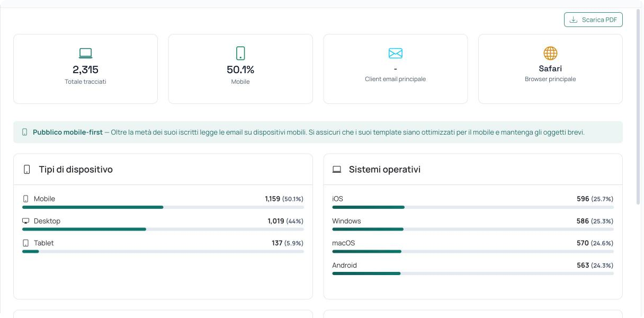Click the Tipi di dispositivo heading

pos(76,170)
